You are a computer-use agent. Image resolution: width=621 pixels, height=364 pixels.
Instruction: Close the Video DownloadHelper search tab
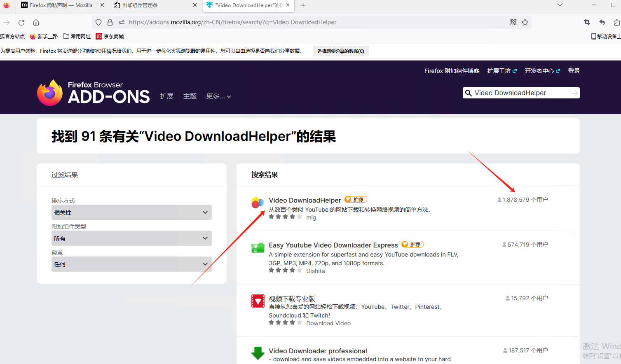click(288, 5)
